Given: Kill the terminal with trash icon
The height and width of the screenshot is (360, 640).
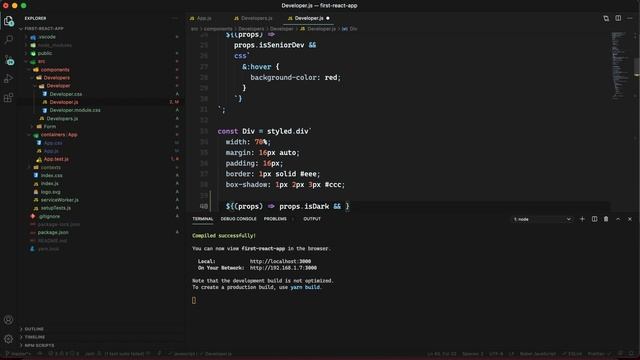Looking at the screenshot, I should click(606, 219).
